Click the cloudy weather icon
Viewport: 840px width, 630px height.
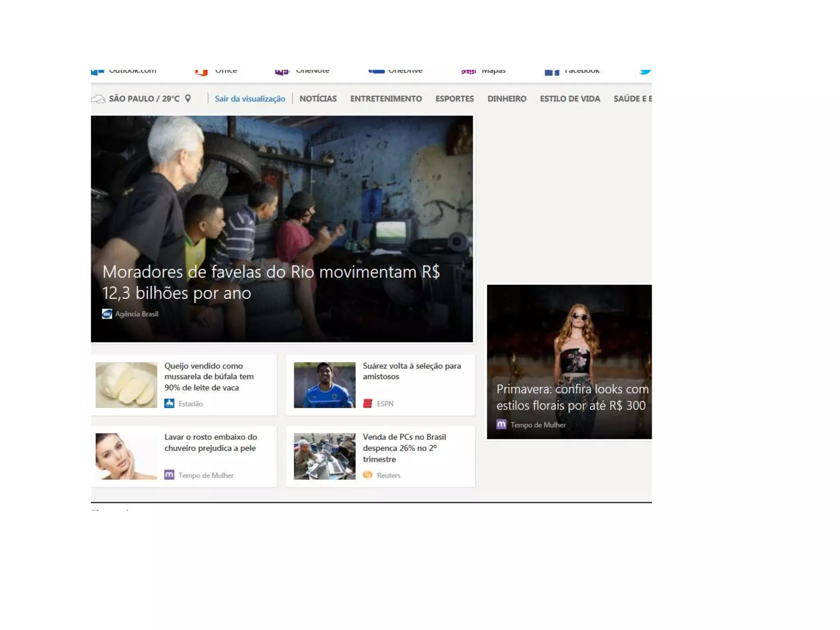click(x=98, y=99)
